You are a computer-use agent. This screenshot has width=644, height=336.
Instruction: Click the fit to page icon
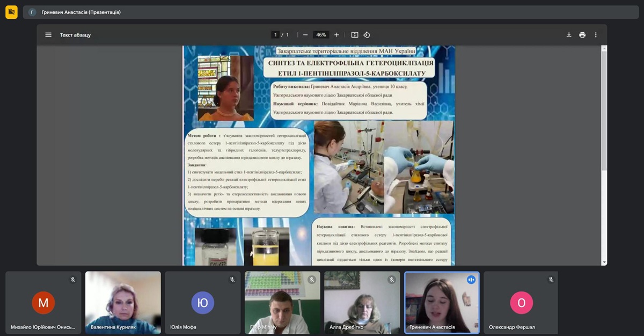pos(355,35)
